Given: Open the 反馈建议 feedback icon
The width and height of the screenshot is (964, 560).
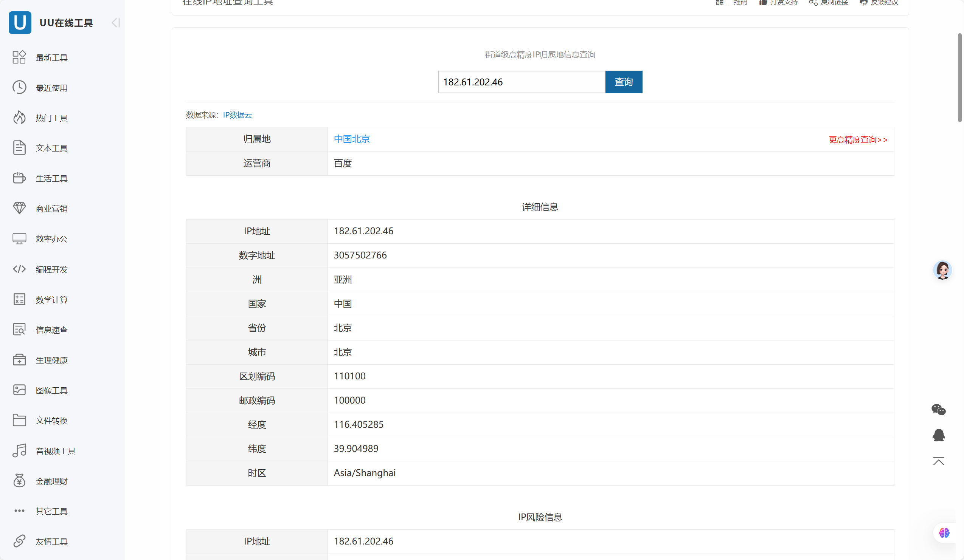Looking at the screenshot, I should pyautogui.click(x=863, y=3).
